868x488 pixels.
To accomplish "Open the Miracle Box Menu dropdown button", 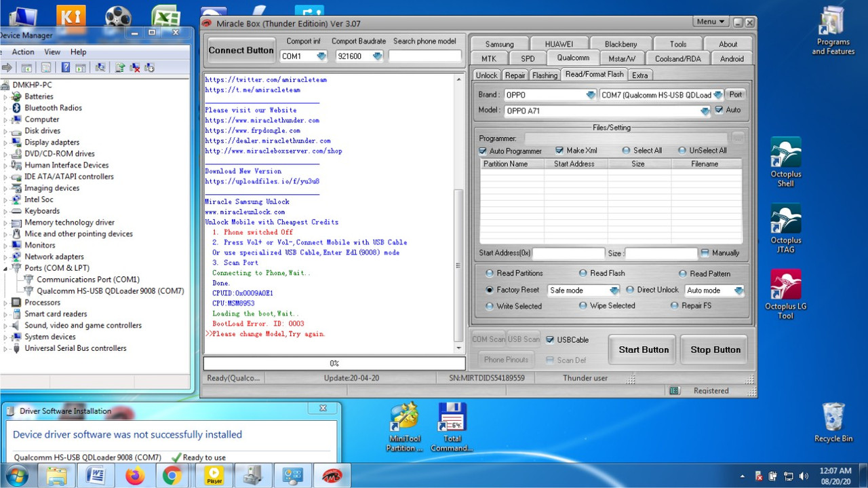I will (711, 22).
